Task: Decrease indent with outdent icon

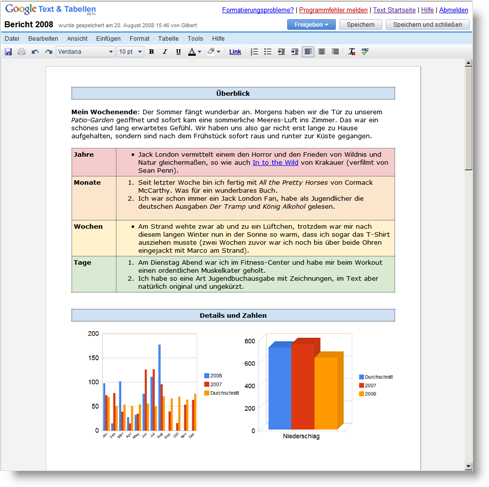Action: [281, 52]
